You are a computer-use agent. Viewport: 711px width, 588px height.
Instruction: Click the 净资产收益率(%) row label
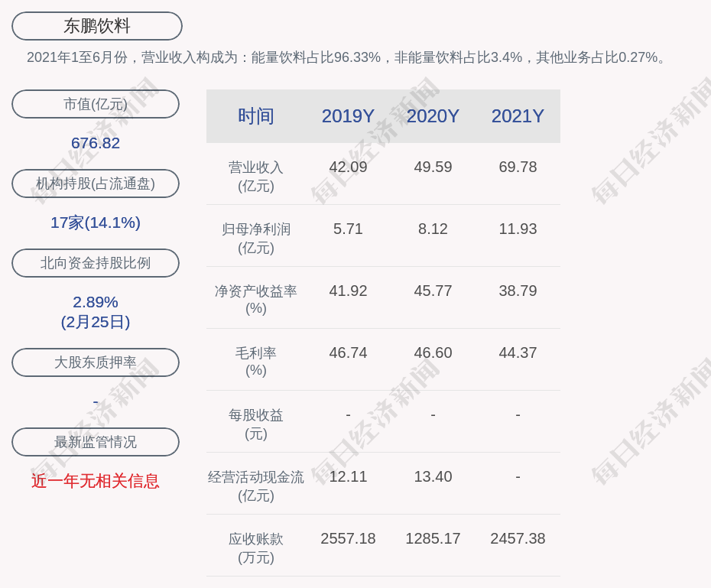coord(256,300)
